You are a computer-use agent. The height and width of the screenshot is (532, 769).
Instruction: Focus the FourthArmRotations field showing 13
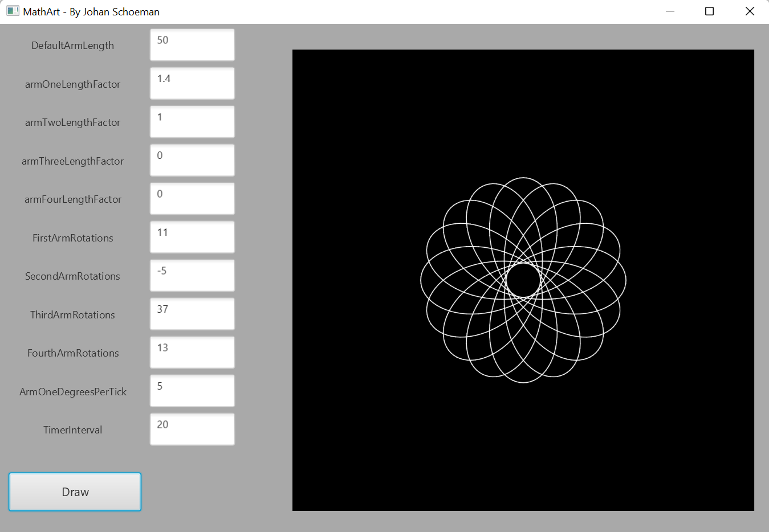[192, 353]
